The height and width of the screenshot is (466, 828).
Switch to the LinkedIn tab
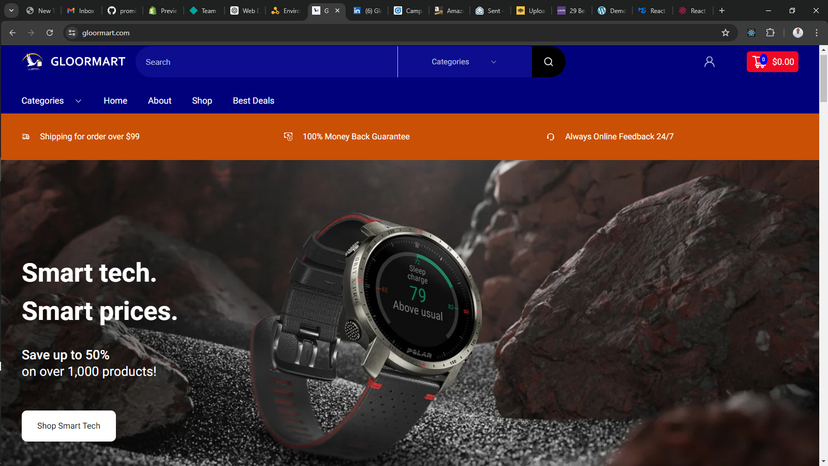pos(367,11)
